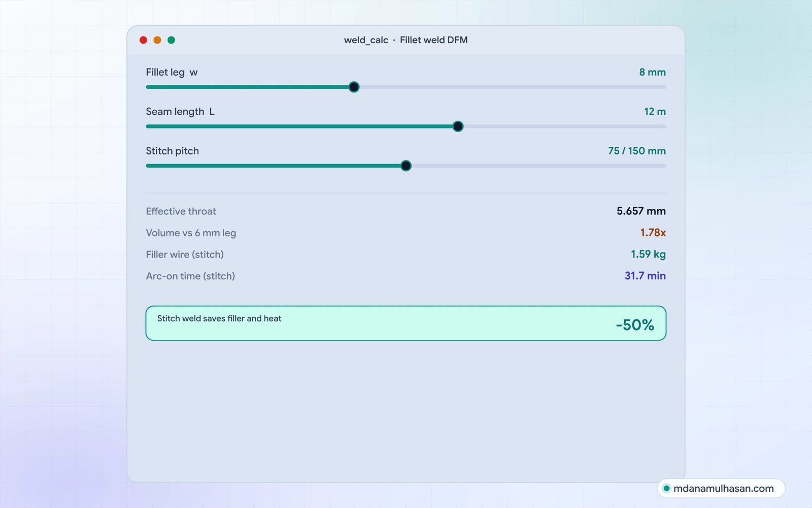This screenshot has height=508, width=812.
Task: Click the Fillet leg slider handle
Action: click(x=354, y=87)
